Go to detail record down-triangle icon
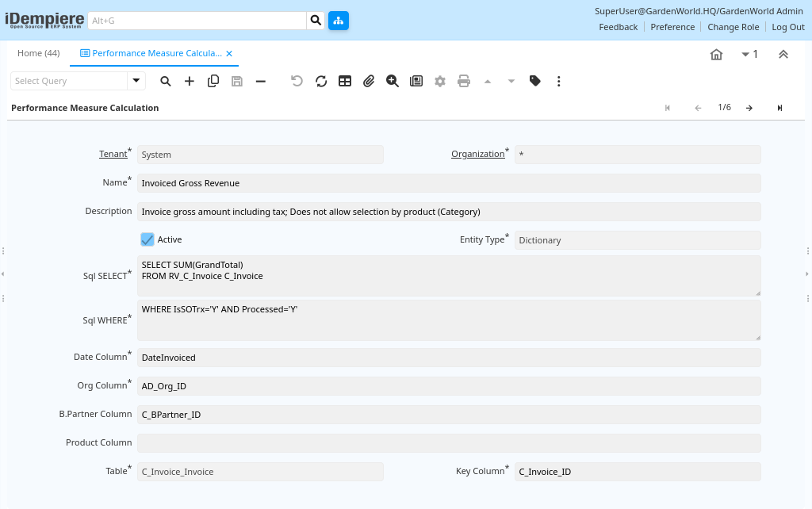The width and height of the screenshot is (812, 509). click(511, 82)
